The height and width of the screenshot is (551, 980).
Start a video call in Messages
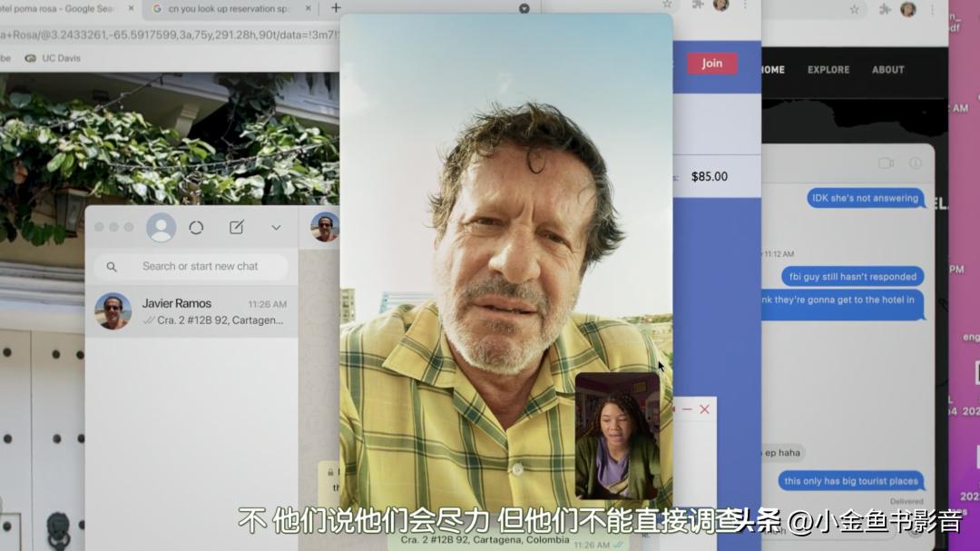point(886,163)
